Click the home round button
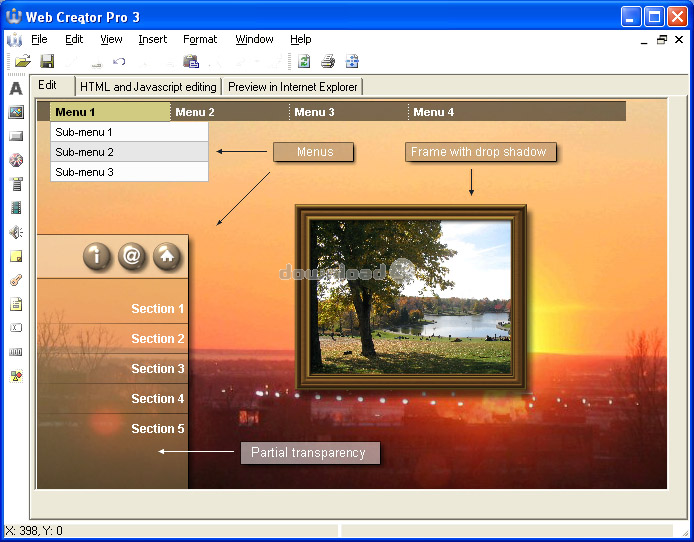The width and height of the screenshot is (694, 542). pos(167,256)
